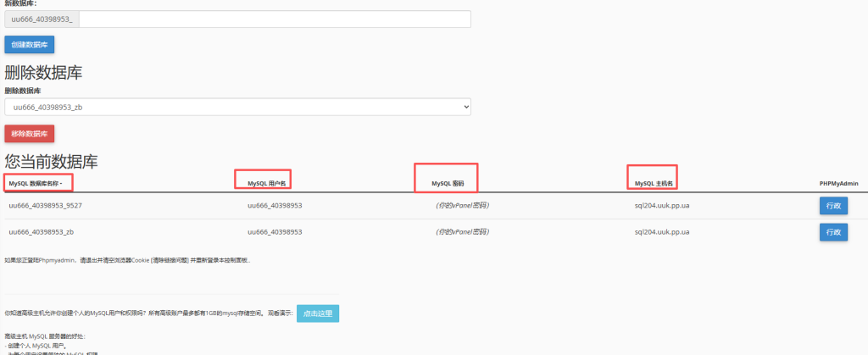Click the MySQL 密码 column header
This screenshot has height=355, width=868.
[x=448, y=183]
